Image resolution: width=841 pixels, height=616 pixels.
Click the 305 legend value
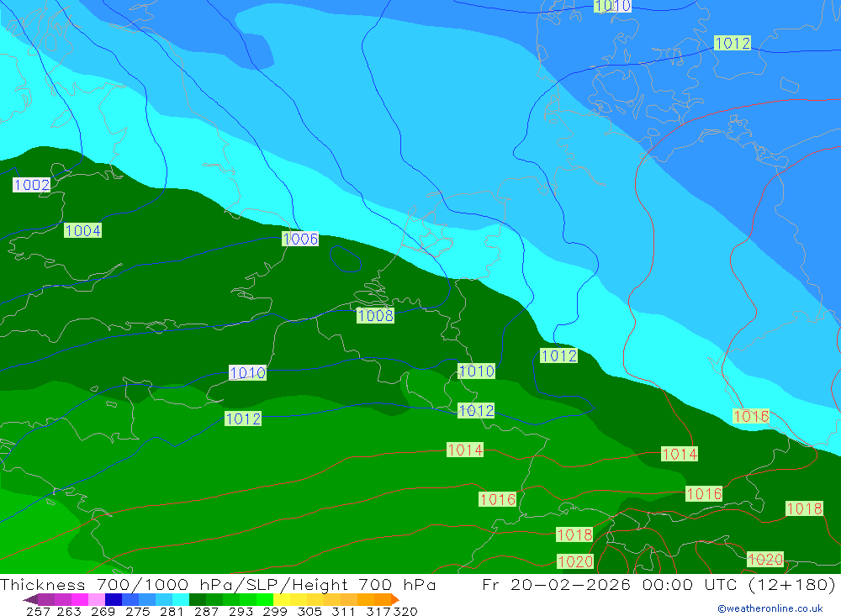309,611
